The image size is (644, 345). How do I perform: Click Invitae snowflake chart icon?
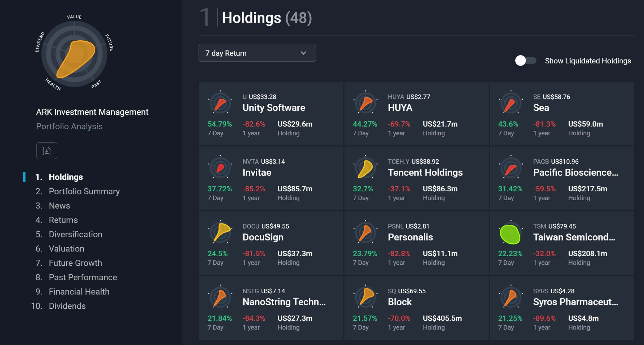tap(220, 167)
